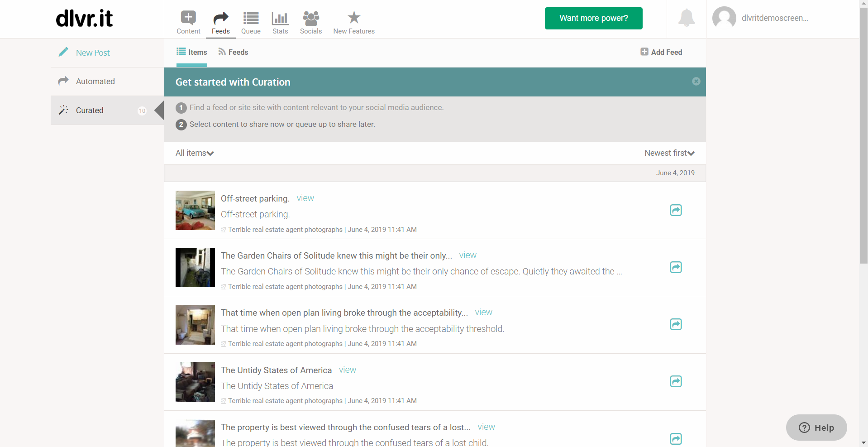868x447 pixels.
Task: Share the confused tears of a lost child item
Action: tap(676, 438)
